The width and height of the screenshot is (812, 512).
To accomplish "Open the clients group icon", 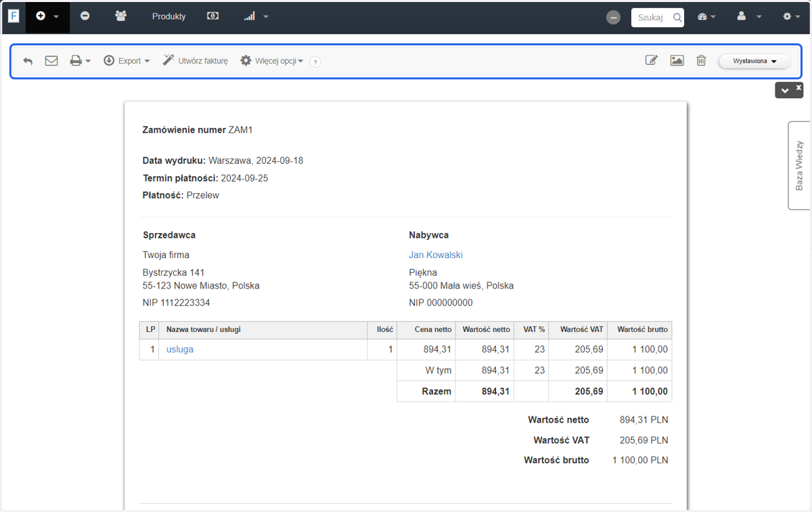I will tap(121, 16).
